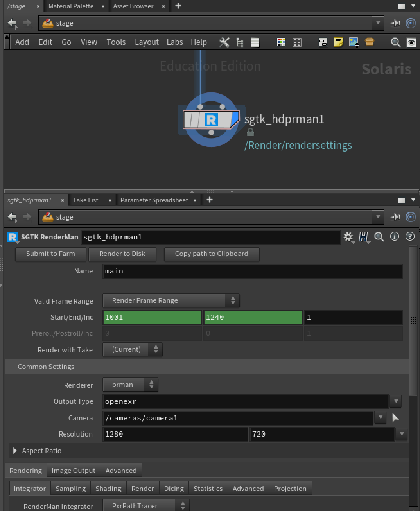This screenshot has height=511, width=420.
Task: Click parameter pane vertical scrollbar
Action: tap(414, 321)
